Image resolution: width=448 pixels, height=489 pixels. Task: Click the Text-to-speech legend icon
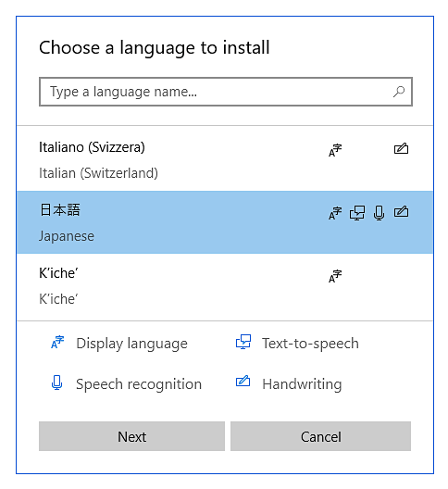243,342
